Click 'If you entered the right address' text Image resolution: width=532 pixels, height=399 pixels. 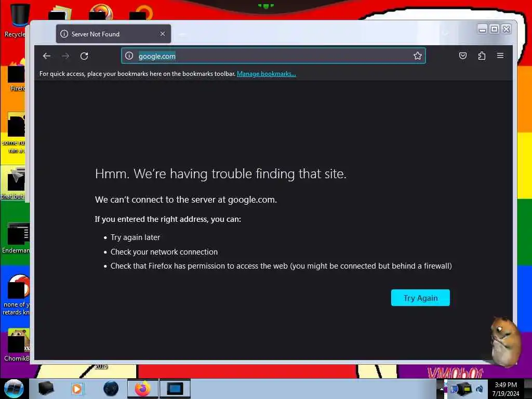point(168,219)
